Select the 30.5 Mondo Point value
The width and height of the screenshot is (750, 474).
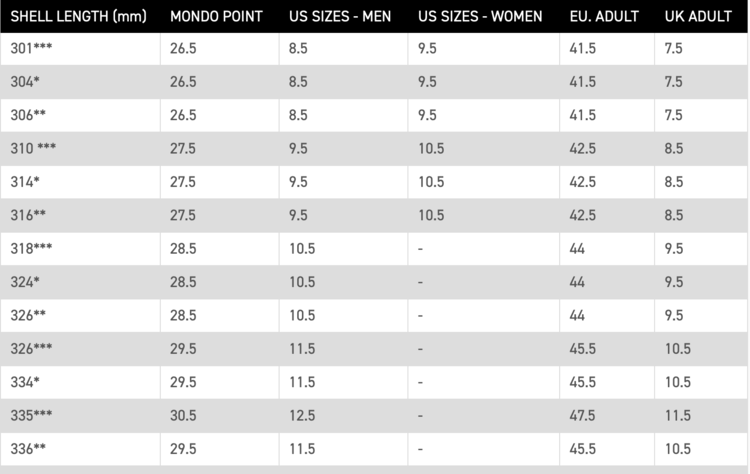tap(184, 415)
